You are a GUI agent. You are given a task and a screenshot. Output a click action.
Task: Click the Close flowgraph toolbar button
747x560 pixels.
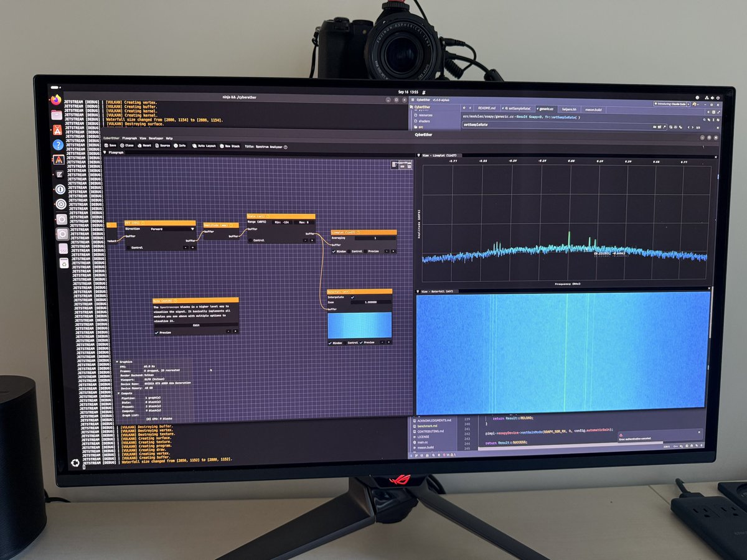[127, 146]
